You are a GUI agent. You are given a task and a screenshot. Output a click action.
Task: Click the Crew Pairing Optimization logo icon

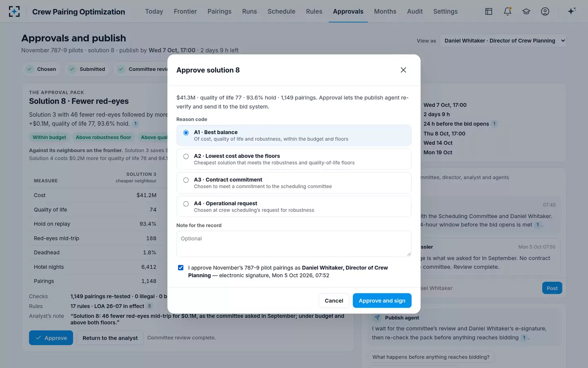(x=14, y=11)
